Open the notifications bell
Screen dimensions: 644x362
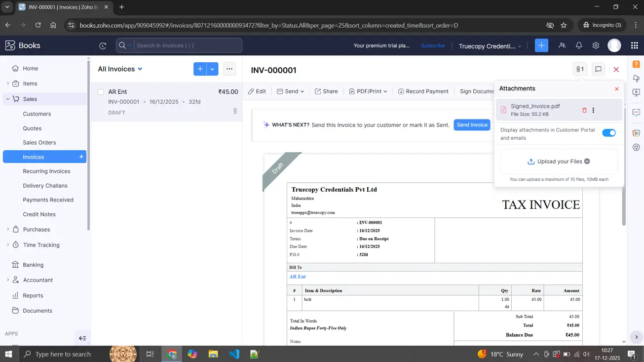pyautogui.click(x=579, y=45)
